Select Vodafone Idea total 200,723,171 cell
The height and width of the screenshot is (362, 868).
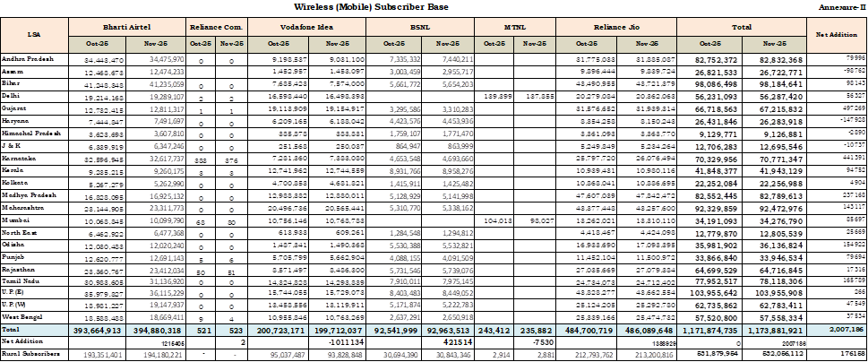275,331
